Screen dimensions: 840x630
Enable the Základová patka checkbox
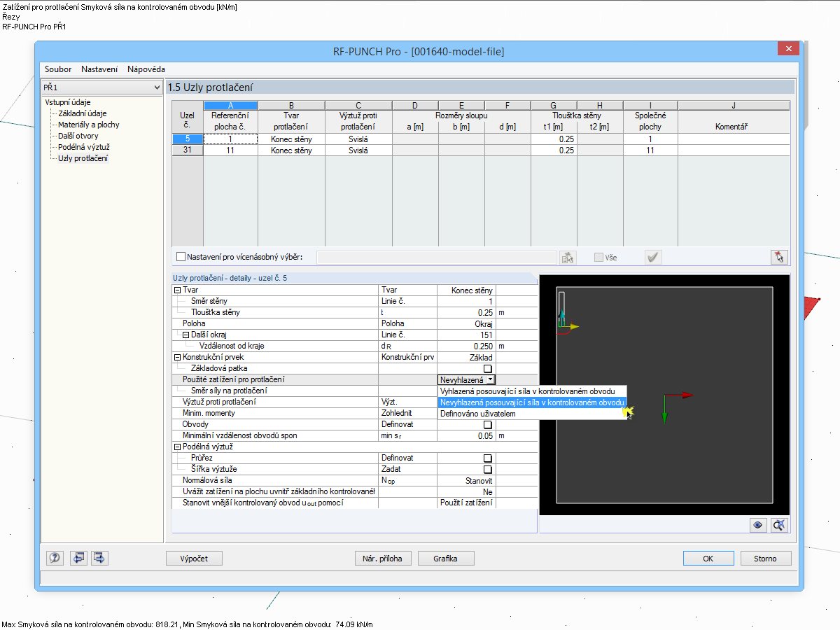(487, 368)
